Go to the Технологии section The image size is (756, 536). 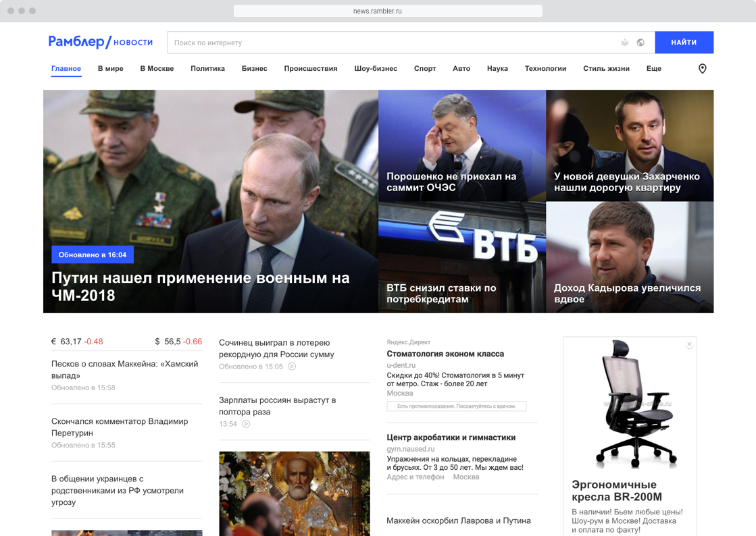coord(545,68)
